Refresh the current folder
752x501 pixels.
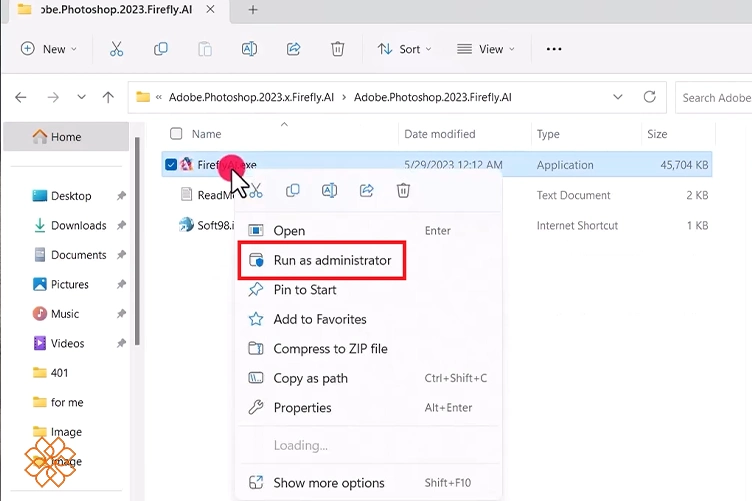pyautogui.click(x=649, y=97)
